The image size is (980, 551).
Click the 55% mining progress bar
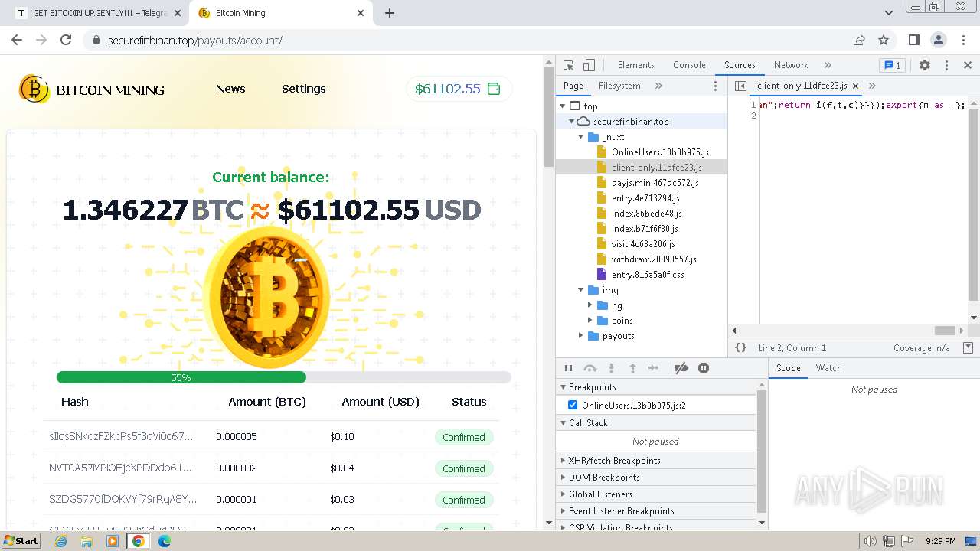pos(284,377)
